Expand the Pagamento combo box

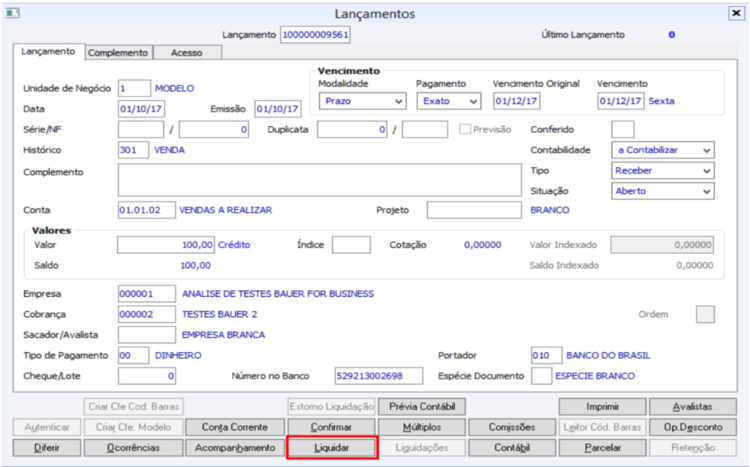[x=449, y=101]
